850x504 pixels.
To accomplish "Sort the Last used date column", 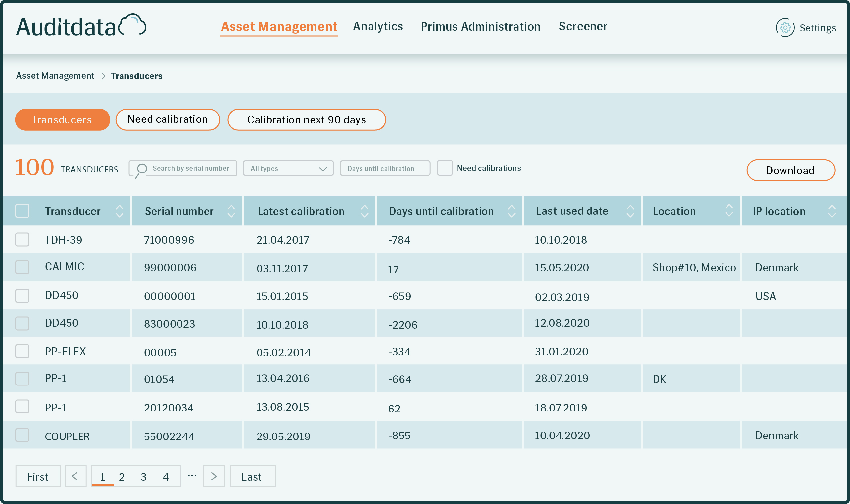I will pyautogui.click(x=630, y=211).
